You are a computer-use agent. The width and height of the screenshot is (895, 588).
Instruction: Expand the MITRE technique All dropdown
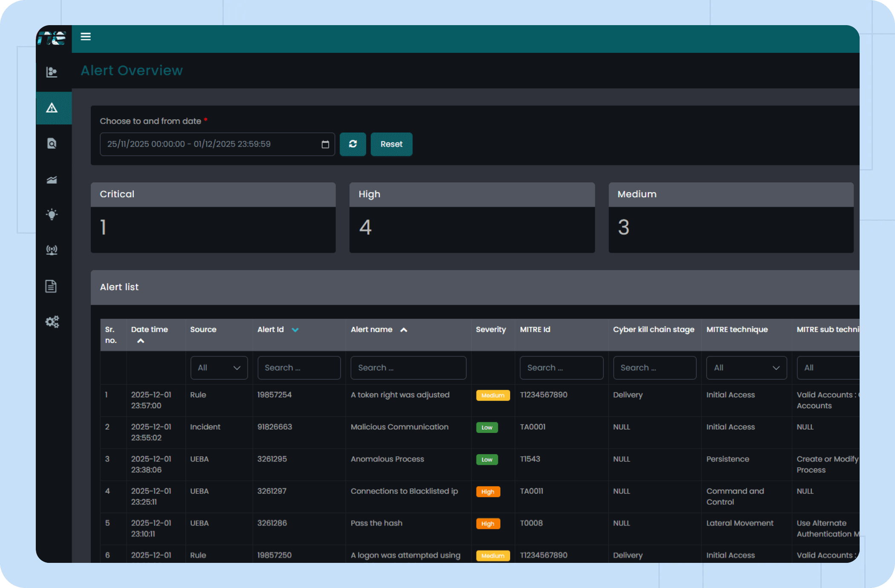coord(746,368)
